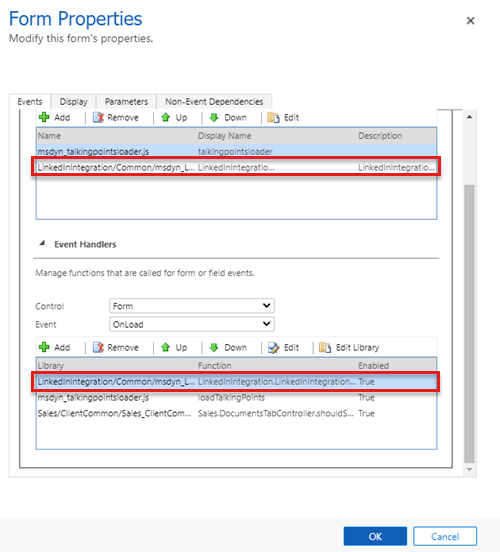Open the Parameters tab
Screen dimensions: 500x552
click(x=126, y=102)
